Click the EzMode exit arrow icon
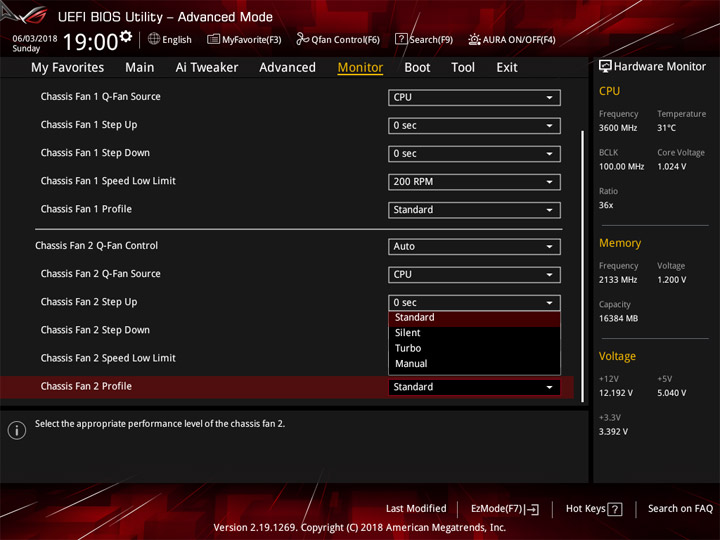Viewport: 720px width, 540px height. click(x=533, y=509)
